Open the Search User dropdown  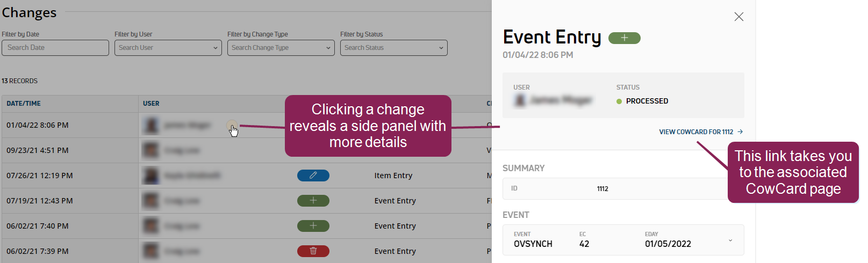(168, 48)
